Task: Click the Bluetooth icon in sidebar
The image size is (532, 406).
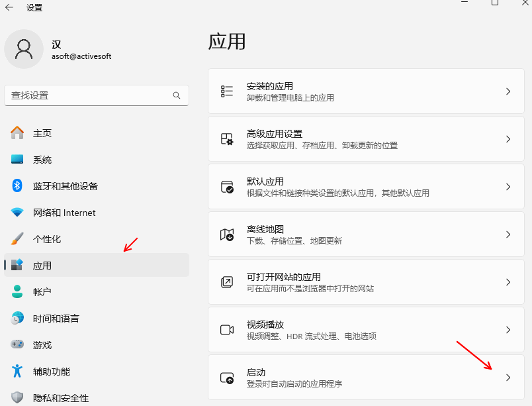Action: pos(18,186)
